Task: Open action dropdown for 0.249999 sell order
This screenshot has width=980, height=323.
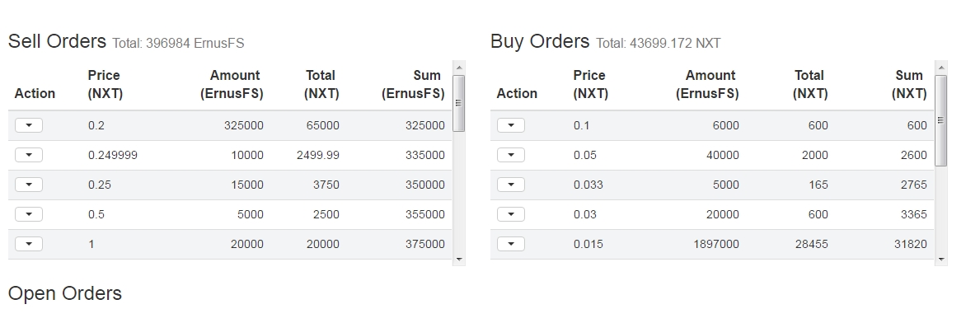Action: coord(29,155)
